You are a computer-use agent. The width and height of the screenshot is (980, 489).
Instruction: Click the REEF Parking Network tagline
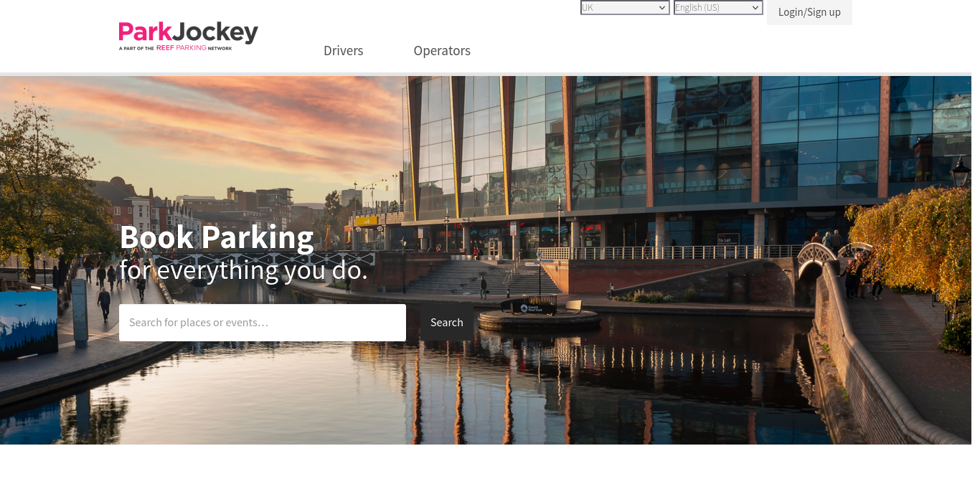pos(176,48)
